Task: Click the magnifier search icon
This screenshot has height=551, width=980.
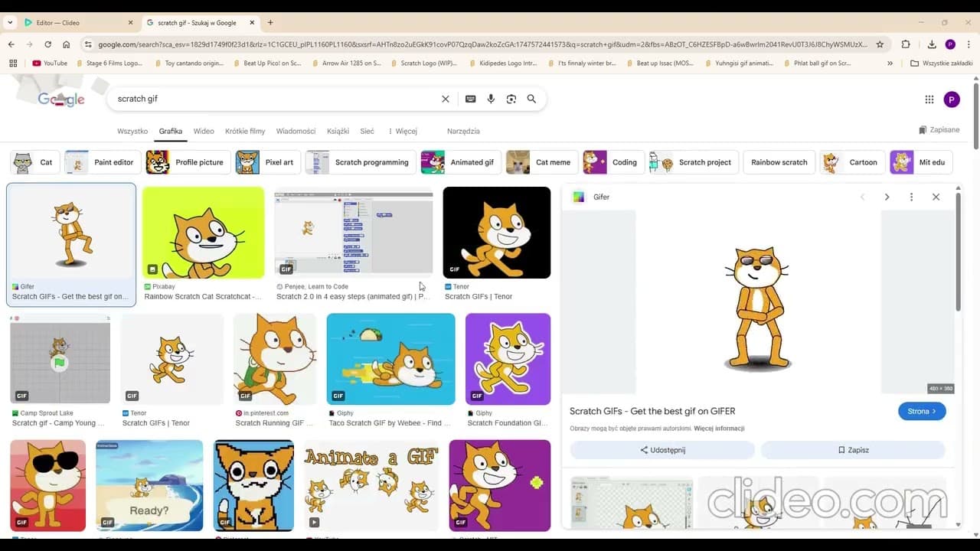Action: point(531,99)
